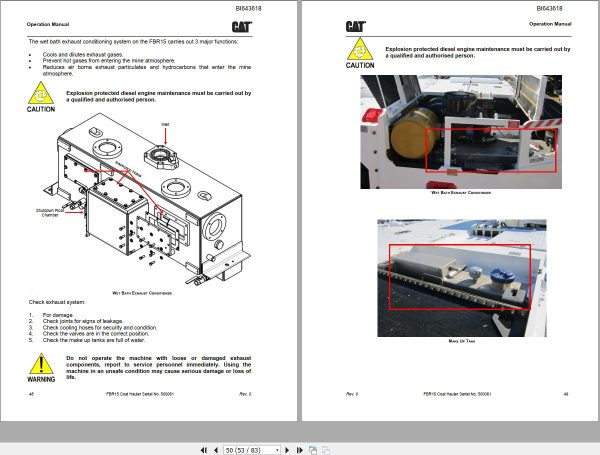
Task: Click 'Check cooling hoses for security and condition.'
Action: pyautogui.click(x=99, y=328)
